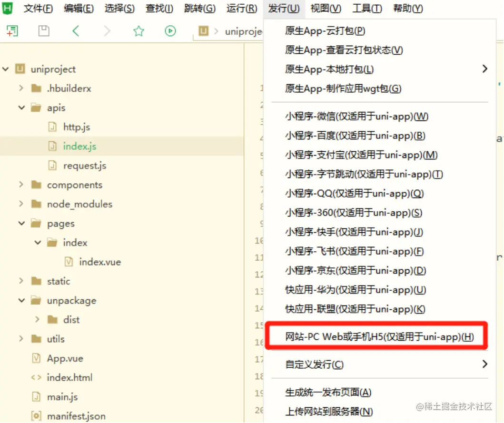Click the save file toolbar icon
Image resolution: width=504 pixels, height=423 pixels.
pos(44,31)
